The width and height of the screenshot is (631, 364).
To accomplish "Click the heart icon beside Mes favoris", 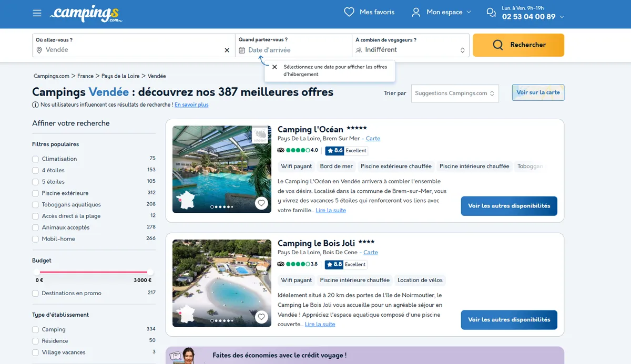I will point(349,12).
